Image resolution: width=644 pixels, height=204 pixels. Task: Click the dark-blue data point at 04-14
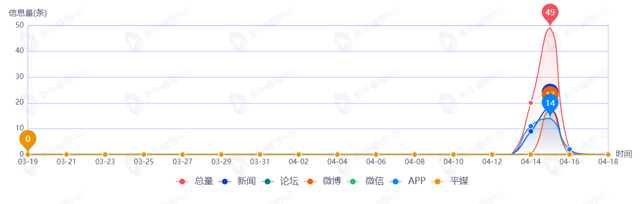click(531, 132)
